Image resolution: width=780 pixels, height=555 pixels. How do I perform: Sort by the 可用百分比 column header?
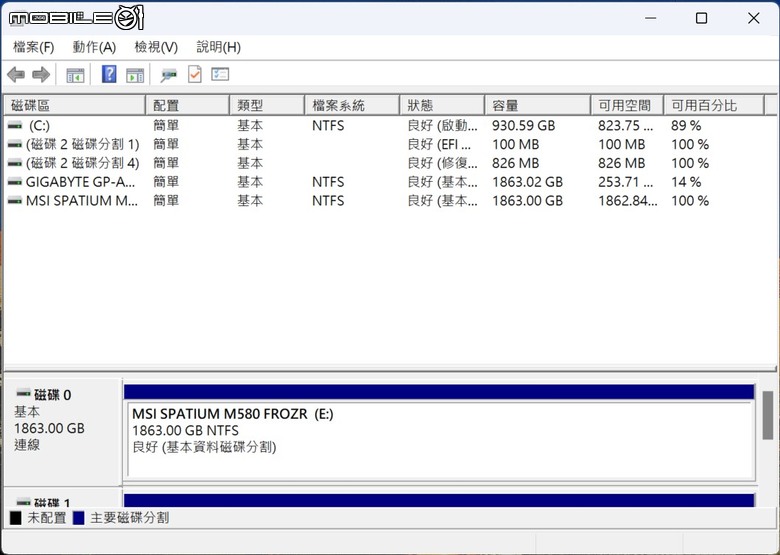[714, 105]
